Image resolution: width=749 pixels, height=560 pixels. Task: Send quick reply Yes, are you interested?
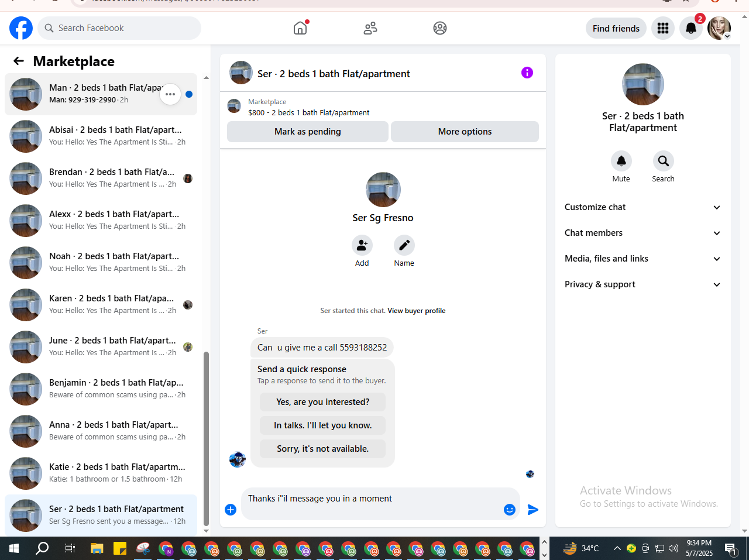click(323, 402)
